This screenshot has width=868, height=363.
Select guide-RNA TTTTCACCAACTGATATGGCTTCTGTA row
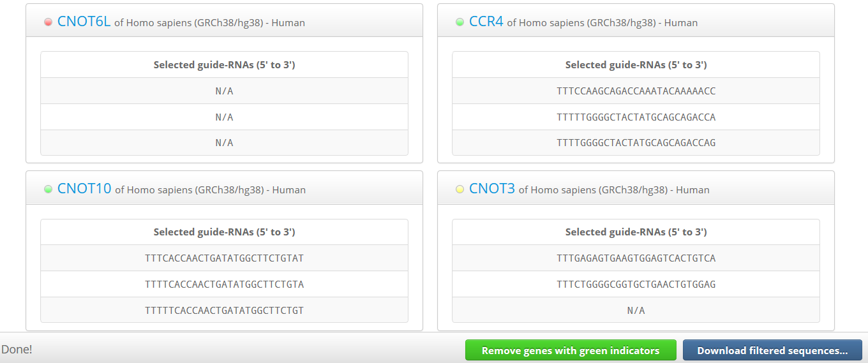pyautogui.click(x=224, y=285)
